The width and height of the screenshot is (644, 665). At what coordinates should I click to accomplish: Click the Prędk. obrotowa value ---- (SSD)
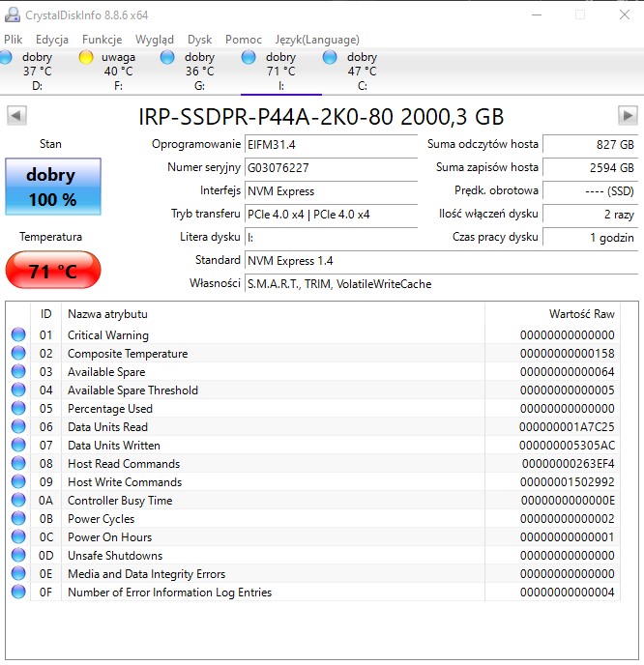pyautogui.click(x=590, y=190)
